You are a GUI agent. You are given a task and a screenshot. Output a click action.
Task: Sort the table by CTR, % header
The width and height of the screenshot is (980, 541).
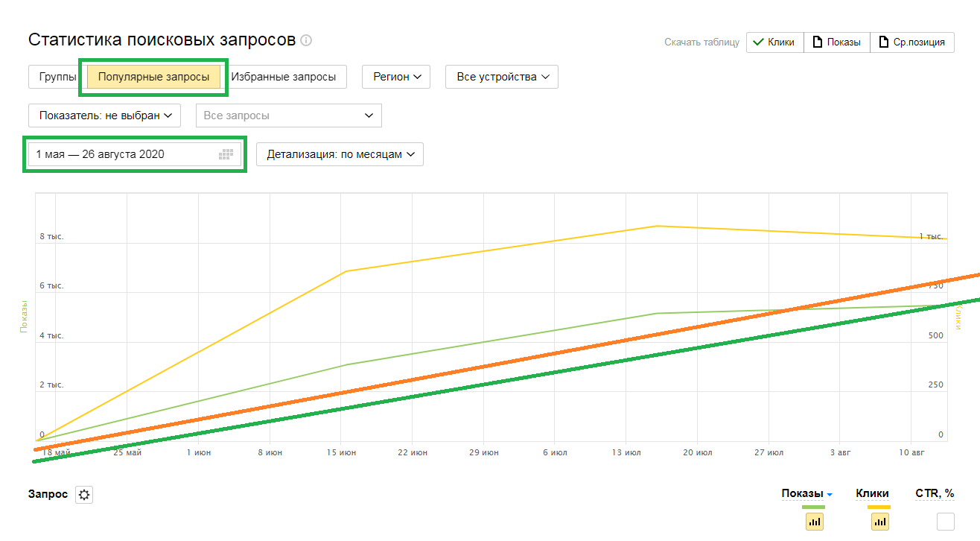click(x=935, y=493)
